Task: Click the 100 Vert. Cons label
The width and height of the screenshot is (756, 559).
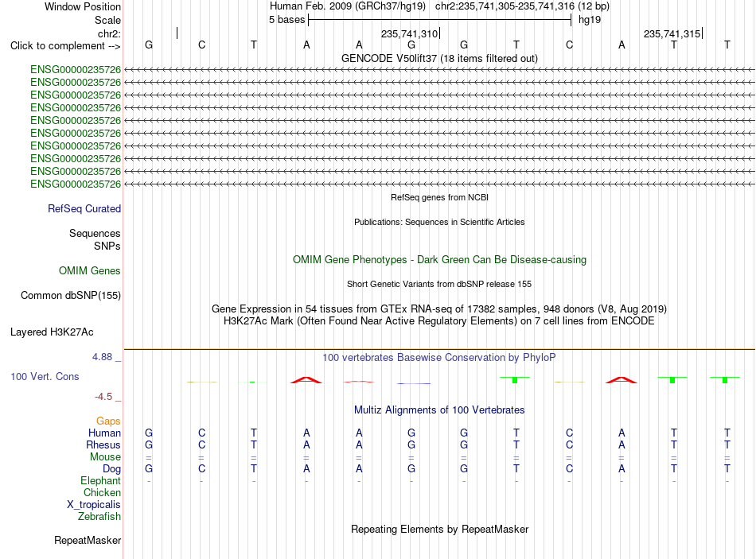Action: pyautogui.click(x=45, y=376)
